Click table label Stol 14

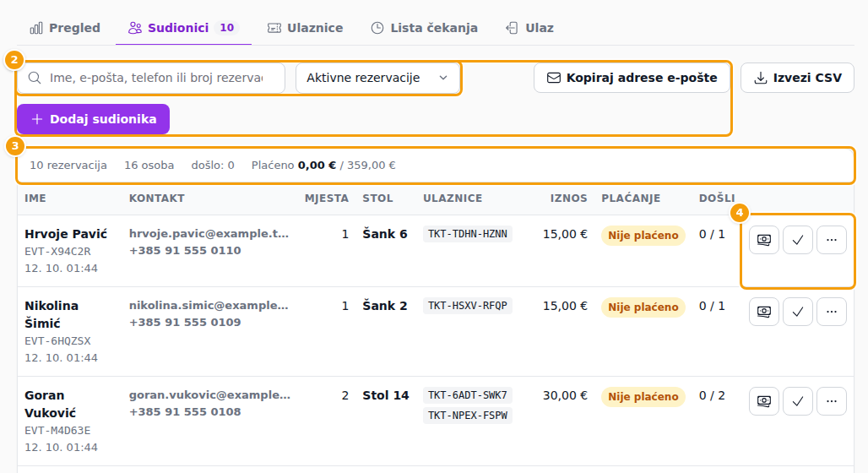click(x=386, y=395)
